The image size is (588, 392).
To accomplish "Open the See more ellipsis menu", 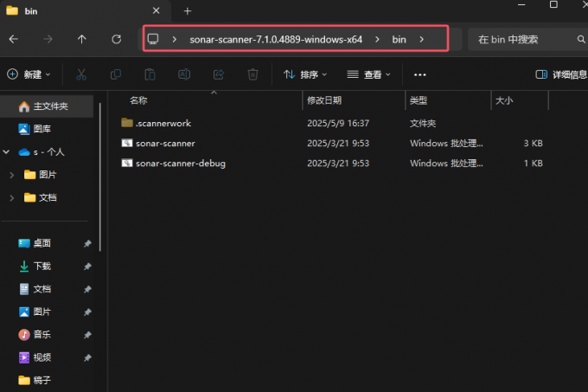I will (x=419, y=74).
